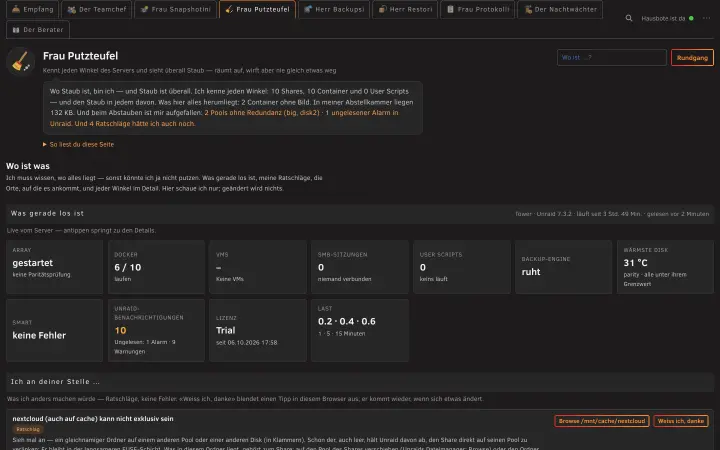
Task: Click the Der Teamchef tab icon
Action: click(x=71, y=9)
